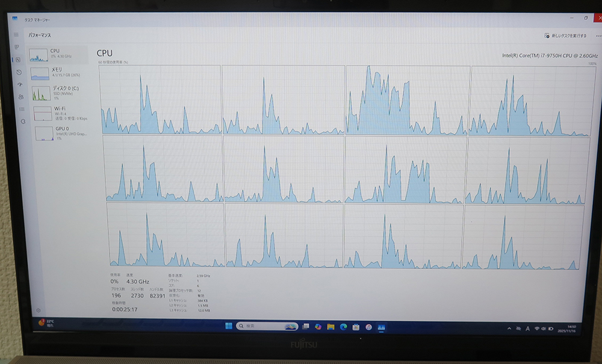Click the taskbar search box
Viewport: 602px width, 364px height.
click(267, 326)
